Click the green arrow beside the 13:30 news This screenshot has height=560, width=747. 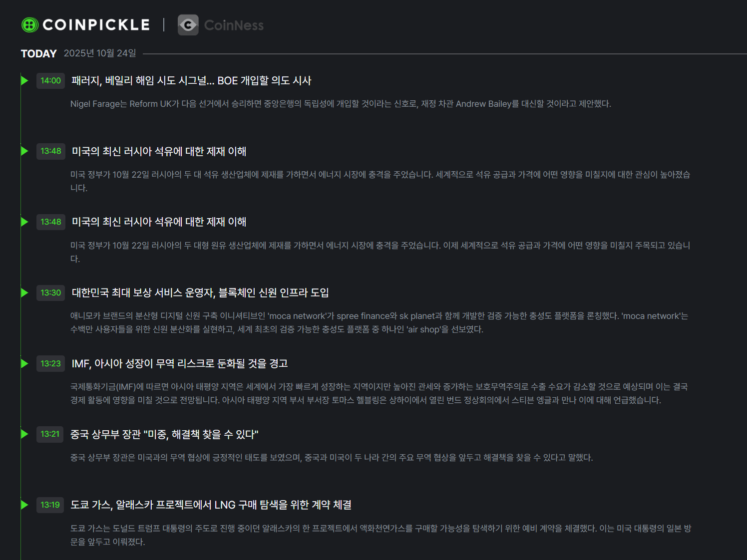point(24,292)
